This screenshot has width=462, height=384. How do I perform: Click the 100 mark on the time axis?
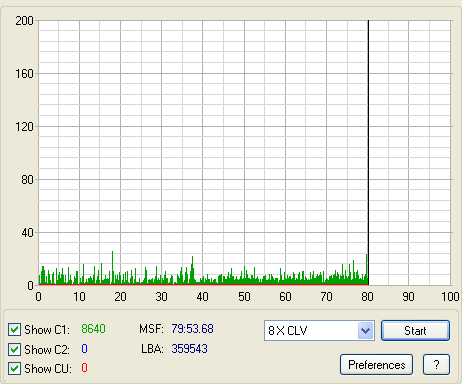(450, 297)
